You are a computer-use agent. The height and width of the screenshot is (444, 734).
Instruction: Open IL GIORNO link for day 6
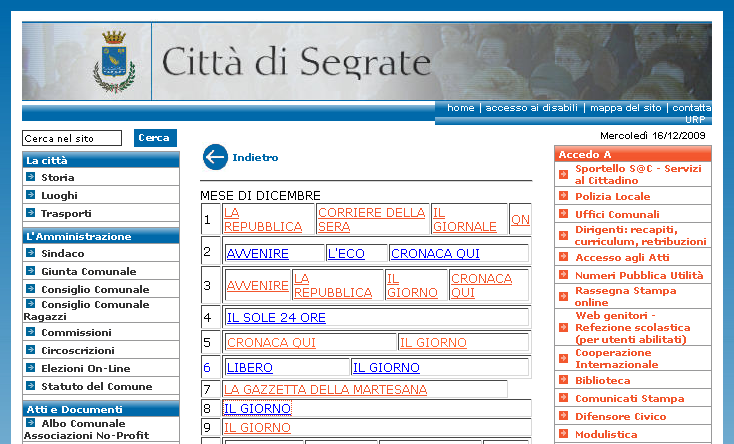click(386, 368)
